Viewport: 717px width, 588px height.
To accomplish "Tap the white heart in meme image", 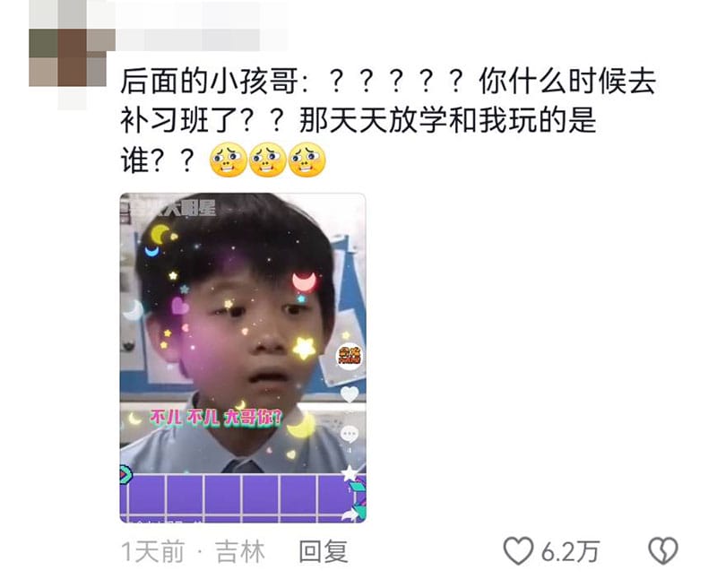I will 350,394.
